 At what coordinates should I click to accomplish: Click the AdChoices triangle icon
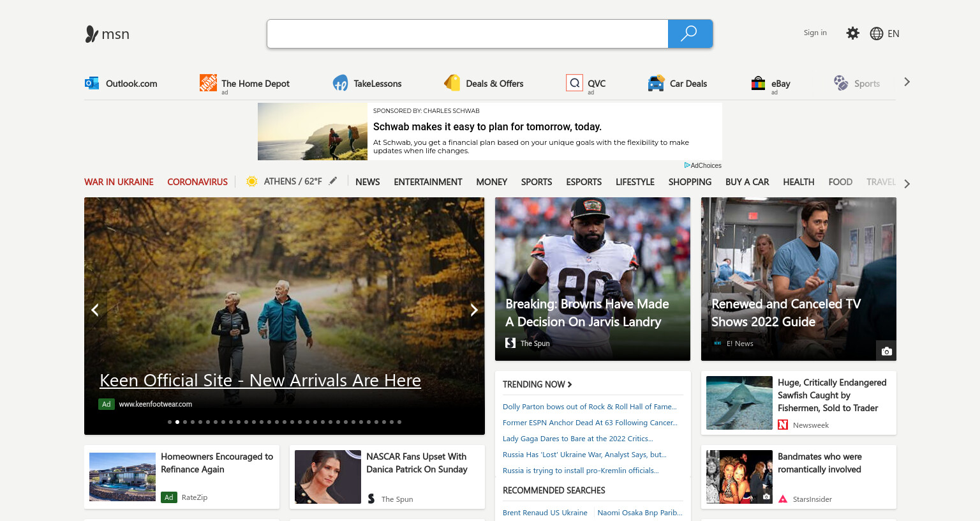pos(687,165)
